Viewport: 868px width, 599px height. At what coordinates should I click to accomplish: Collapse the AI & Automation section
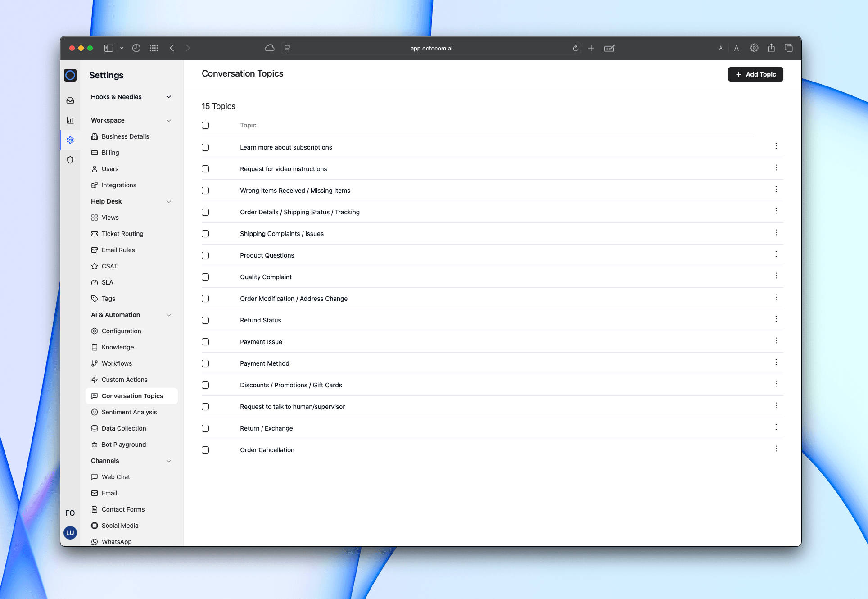(169, 315)
